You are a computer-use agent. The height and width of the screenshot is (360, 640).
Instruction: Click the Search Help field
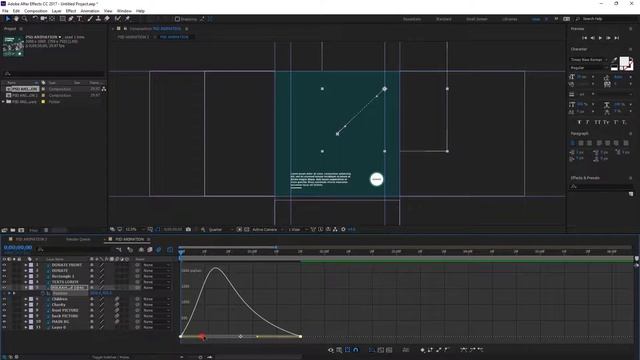606,19
